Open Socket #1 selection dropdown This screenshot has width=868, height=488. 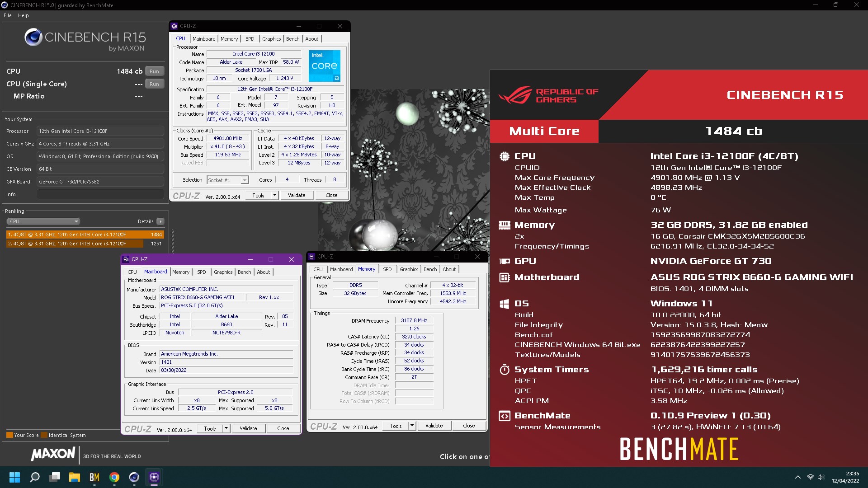pyautogui.click(x=227, y=180)
